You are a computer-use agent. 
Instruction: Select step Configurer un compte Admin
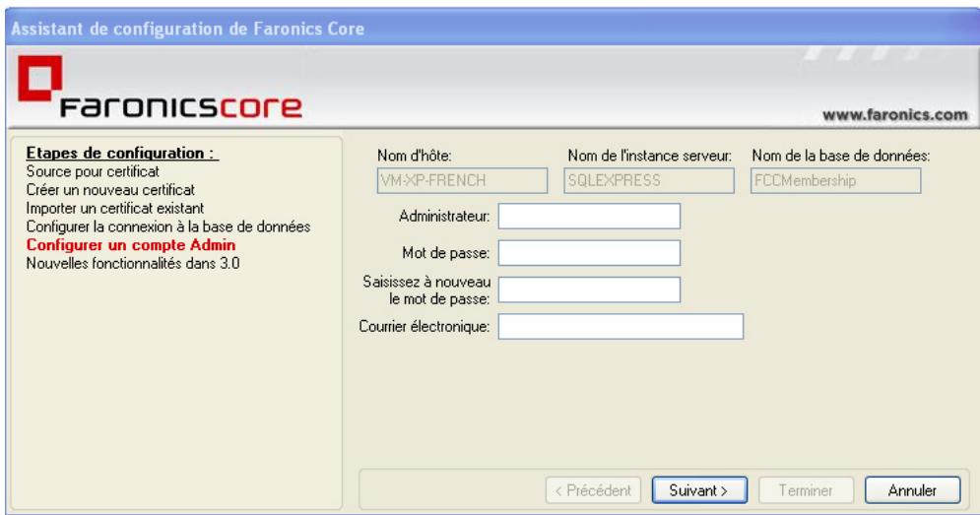coord(131,245)
